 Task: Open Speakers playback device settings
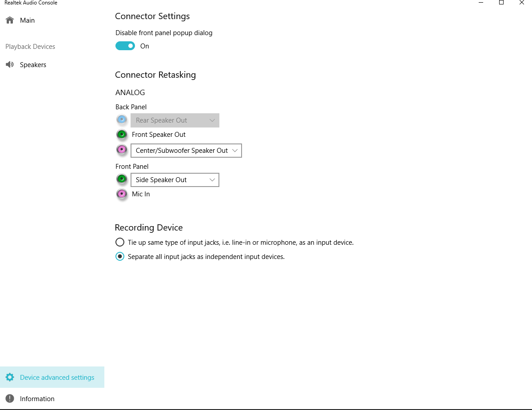point(33,65)
